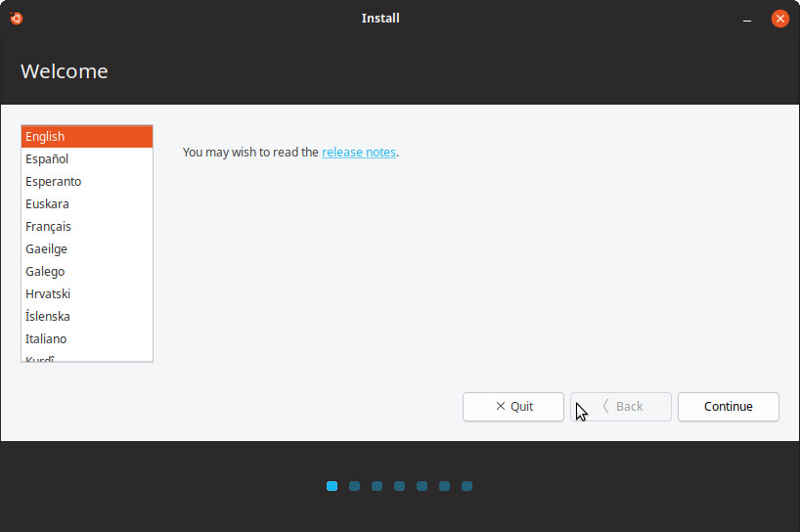The height and width of the screenshot is (532, 800).
Task: Choose Gaeilge from the language list
Action: 86,249
